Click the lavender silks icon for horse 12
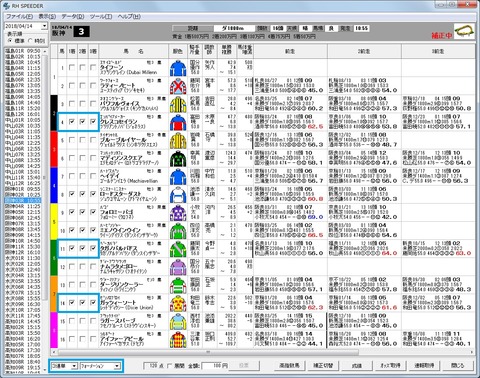The height and width of the screenshot is (378, 480). [x=178, y=267]
